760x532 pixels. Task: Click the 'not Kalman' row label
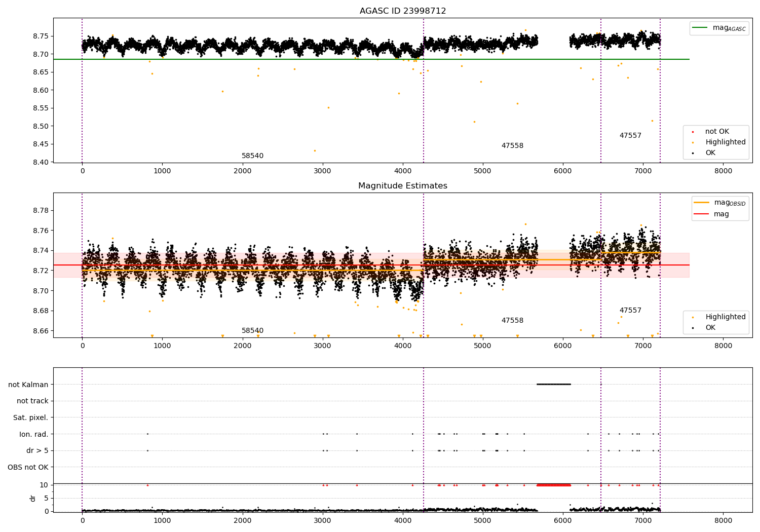(28, 385)
